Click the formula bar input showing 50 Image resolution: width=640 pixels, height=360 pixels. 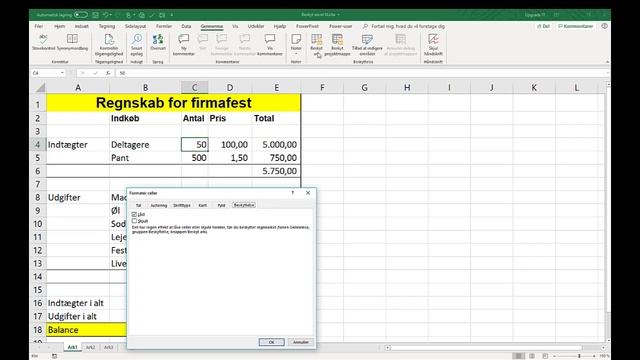pos(361,73)
